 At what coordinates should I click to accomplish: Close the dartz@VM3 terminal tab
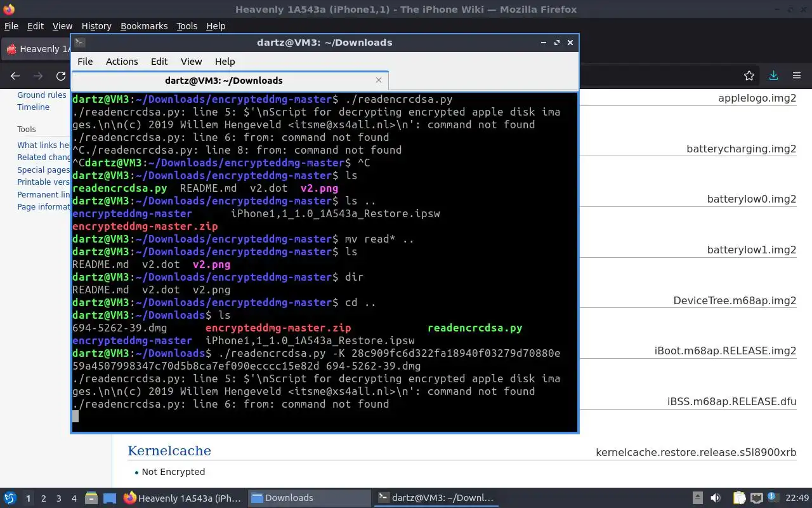379,80
